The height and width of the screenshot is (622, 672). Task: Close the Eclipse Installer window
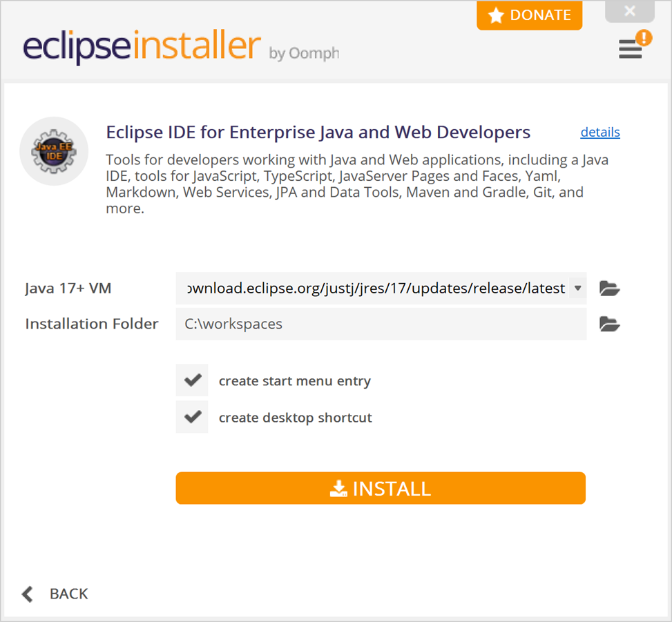(x=630, y=11)
